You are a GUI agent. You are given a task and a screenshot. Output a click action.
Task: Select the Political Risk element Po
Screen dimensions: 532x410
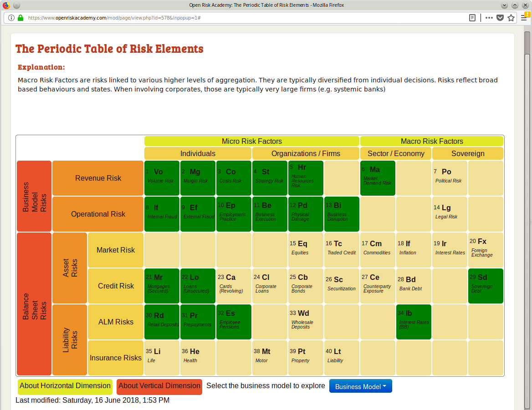click(x=450, y=178)
